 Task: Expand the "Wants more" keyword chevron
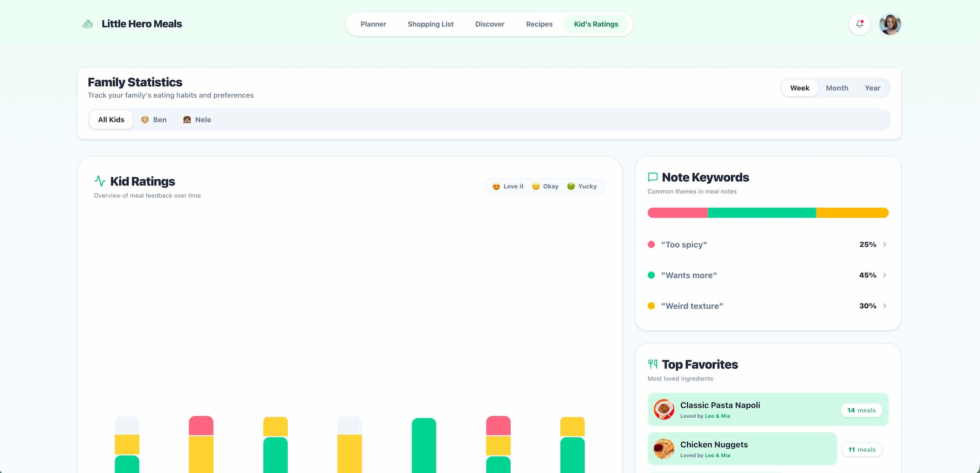coord(884,275)
